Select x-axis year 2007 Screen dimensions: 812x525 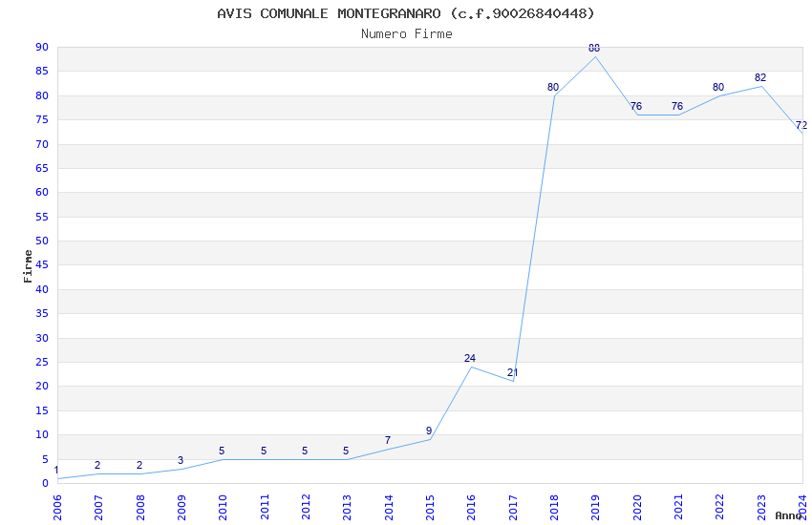tap(98, 508)
